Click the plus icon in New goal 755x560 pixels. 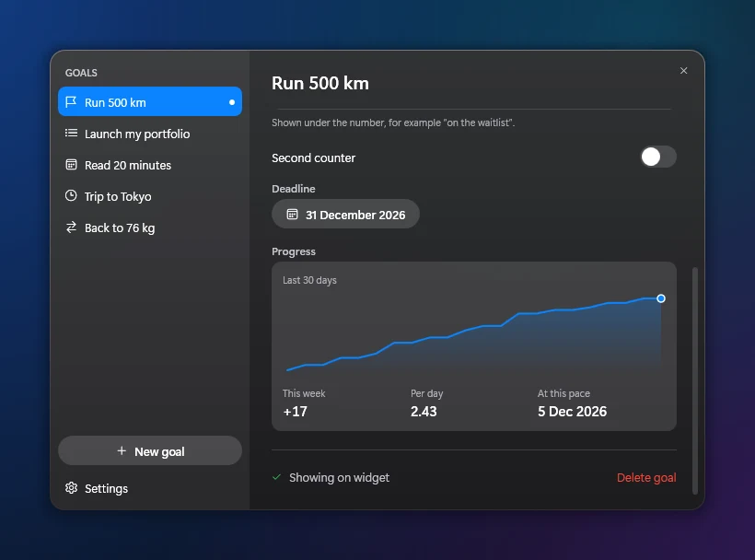point(122,450)
